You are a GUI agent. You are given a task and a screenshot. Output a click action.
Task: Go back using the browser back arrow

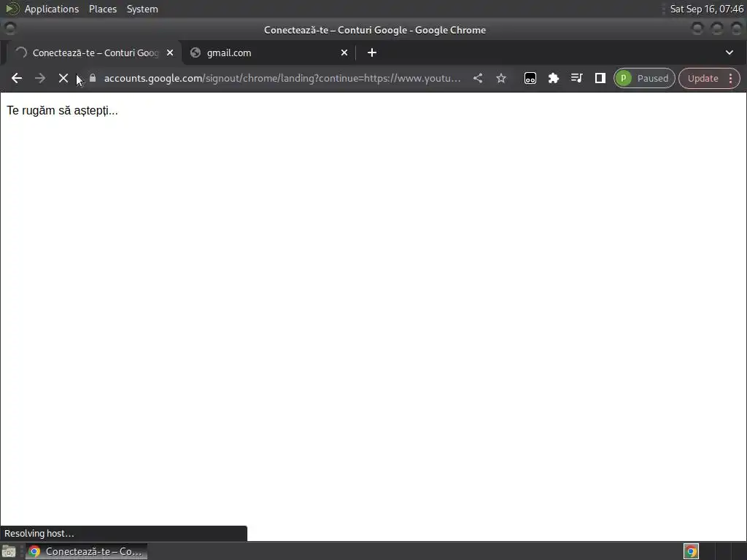click(x=17, y=78)
